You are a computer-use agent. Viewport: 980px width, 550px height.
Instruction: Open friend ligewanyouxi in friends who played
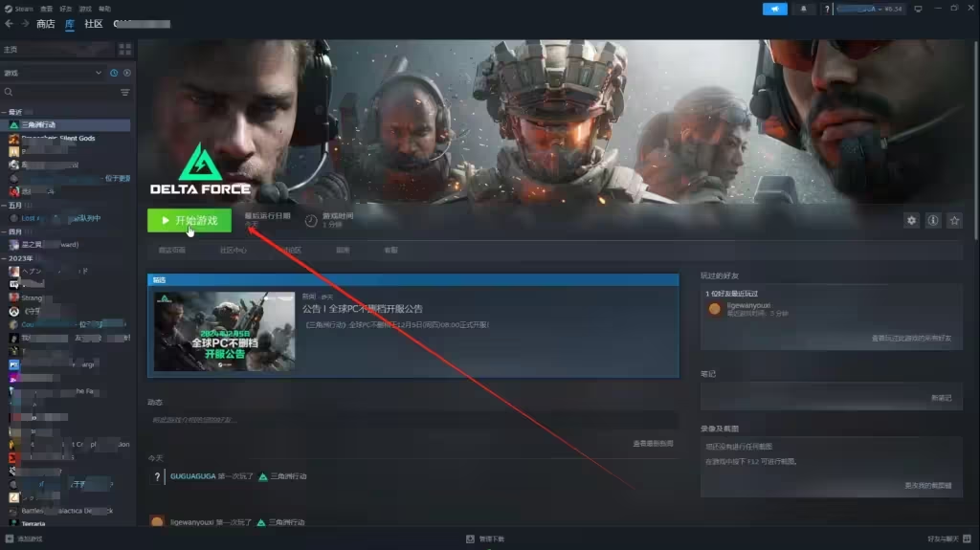click(748, 305)
